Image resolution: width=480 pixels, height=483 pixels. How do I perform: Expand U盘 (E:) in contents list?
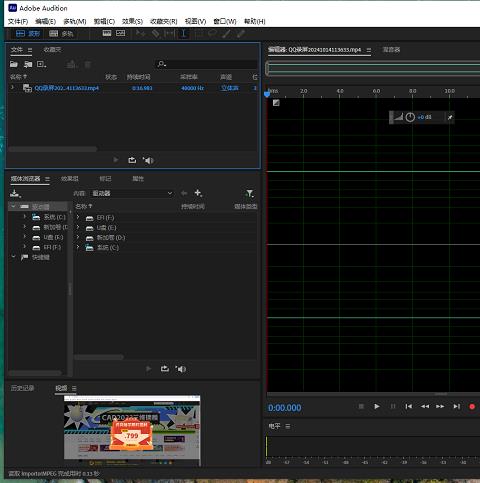click(x=78, y=227)
